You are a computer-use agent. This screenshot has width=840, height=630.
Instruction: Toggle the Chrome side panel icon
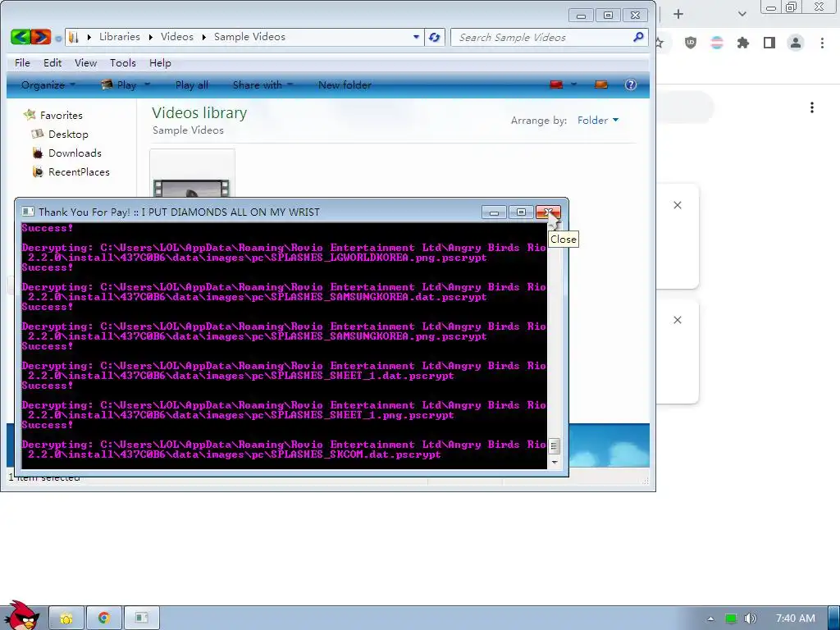(x=769, y=43)
